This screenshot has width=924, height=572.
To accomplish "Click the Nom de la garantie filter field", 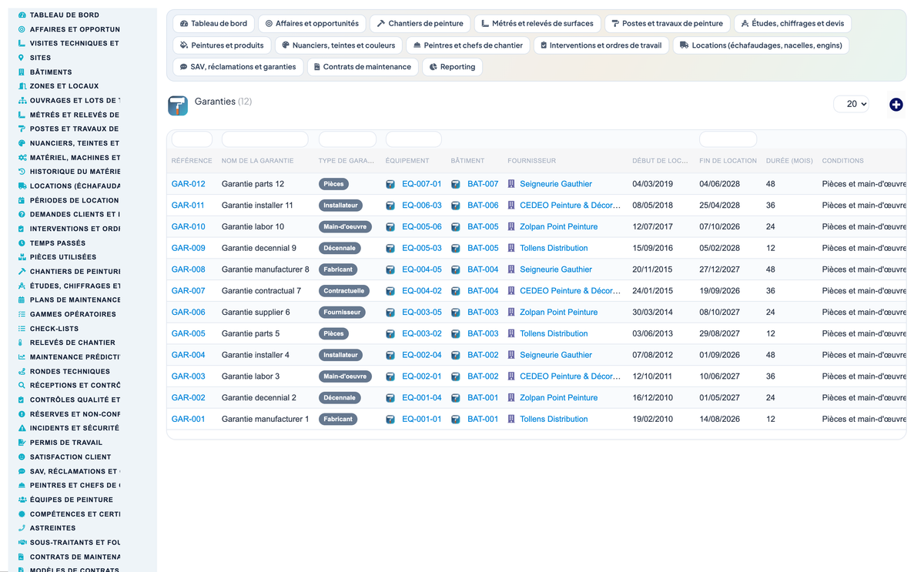I will click(x=265, y=139).
